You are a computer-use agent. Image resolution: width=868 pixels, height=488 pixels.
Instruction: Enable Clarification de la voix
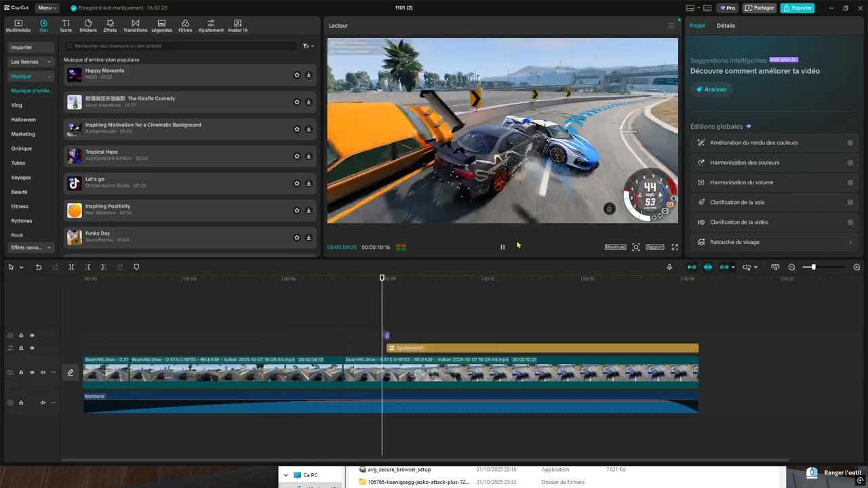pos(850,202)
